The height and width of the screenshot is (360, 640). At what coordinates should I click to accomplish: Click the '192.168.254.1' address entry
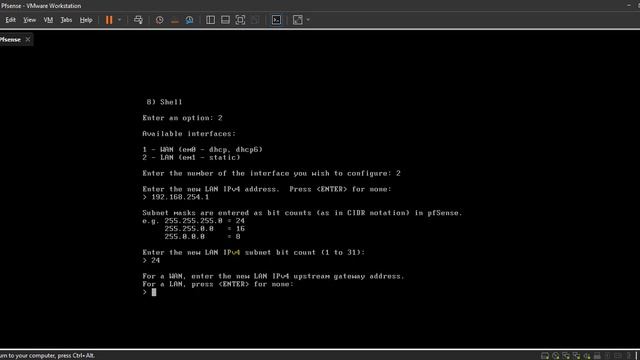(x=180, y=197)
